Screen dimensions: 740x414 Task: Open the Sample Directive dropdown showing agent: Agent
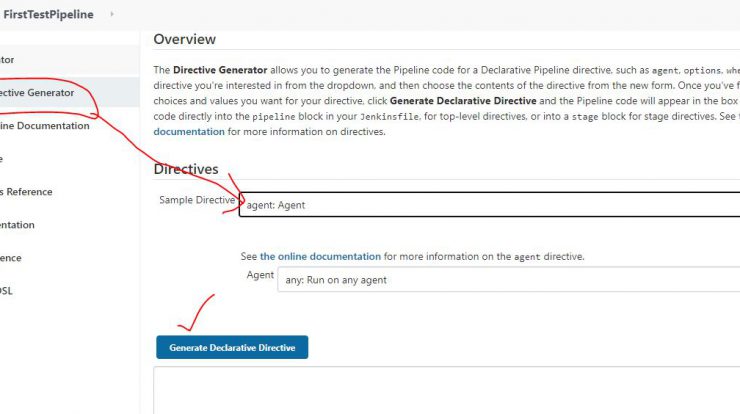tap(489, 204)
